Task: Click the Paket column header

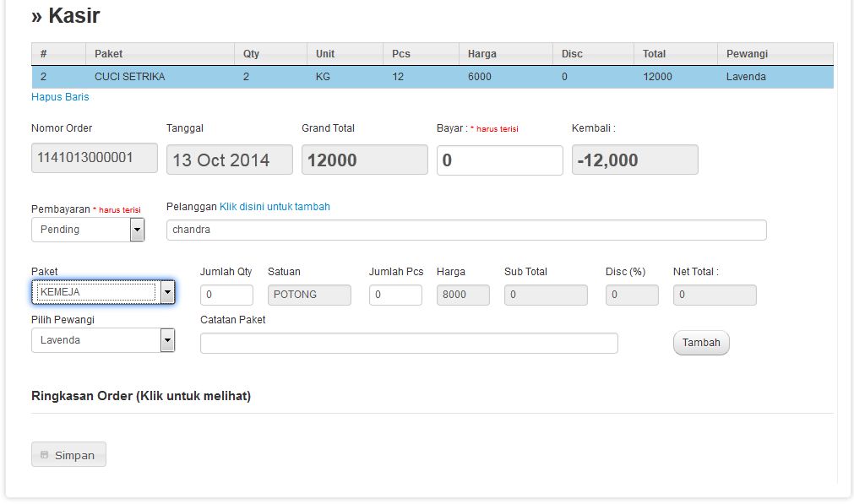Action: point(160,54)
